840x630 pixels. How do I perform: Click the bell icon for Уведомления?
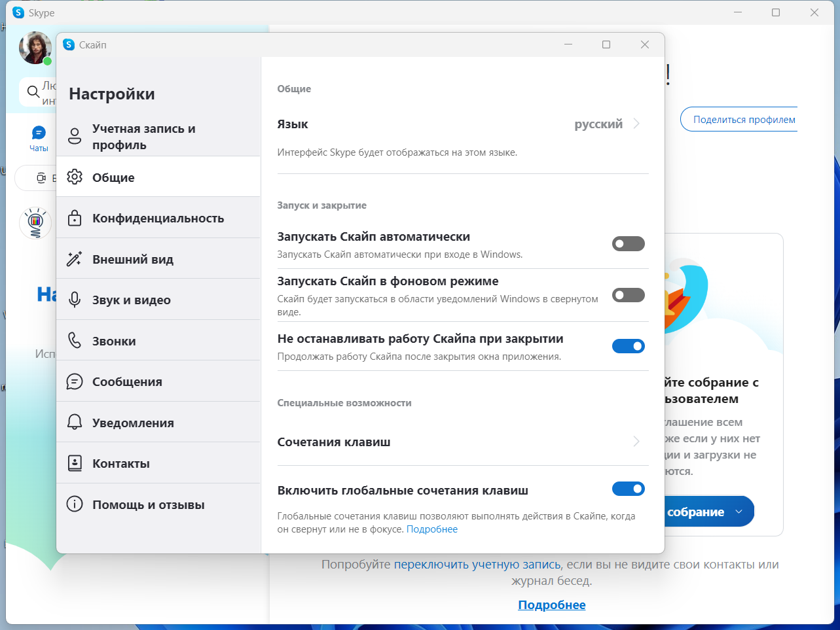click(75, 422)
